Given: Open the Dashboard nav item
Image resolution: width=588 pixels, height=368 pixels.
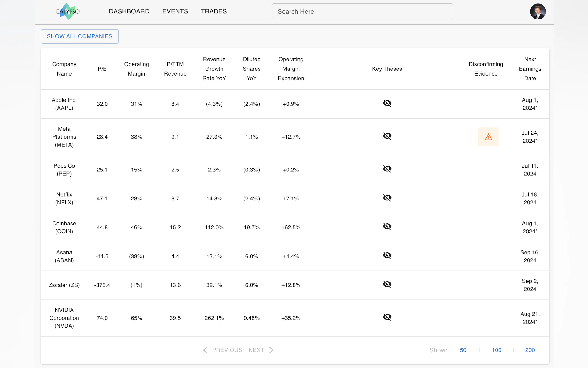Looking at the screenshot, I should 129,11.
